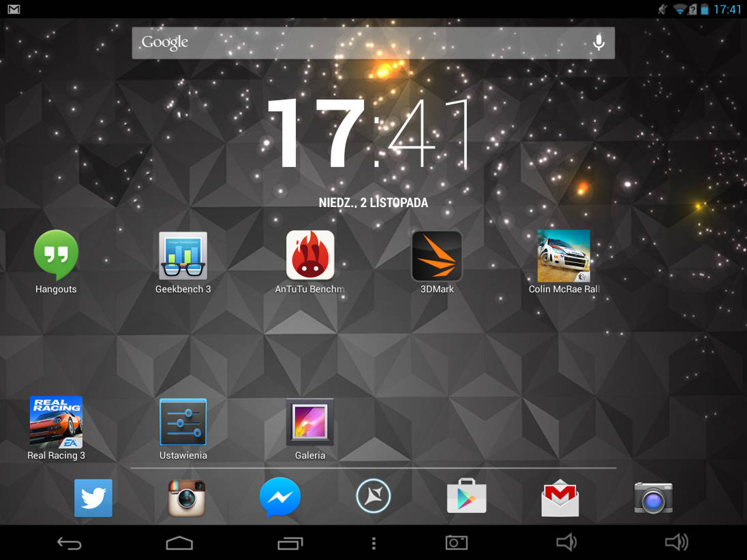Tap the battery status icon
The height and width of the screenshot is (560, 747).
pos(705,9)
